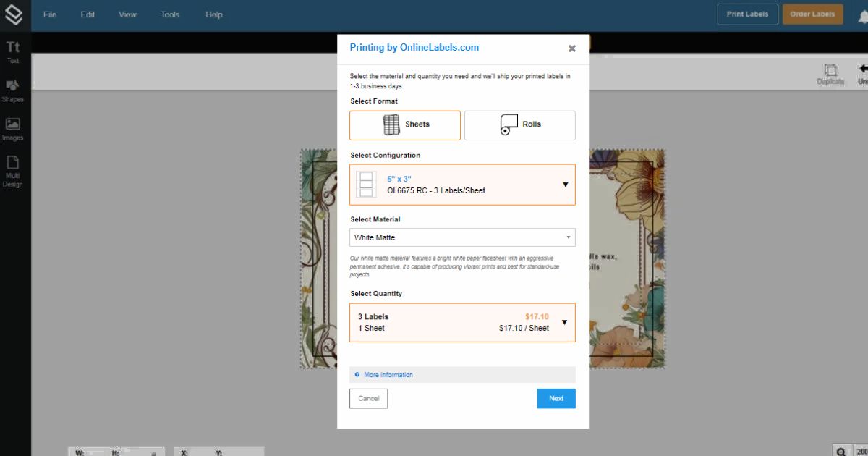Select the Sheets format option
The height and width of the screenshot is (456, 868).
405,125
